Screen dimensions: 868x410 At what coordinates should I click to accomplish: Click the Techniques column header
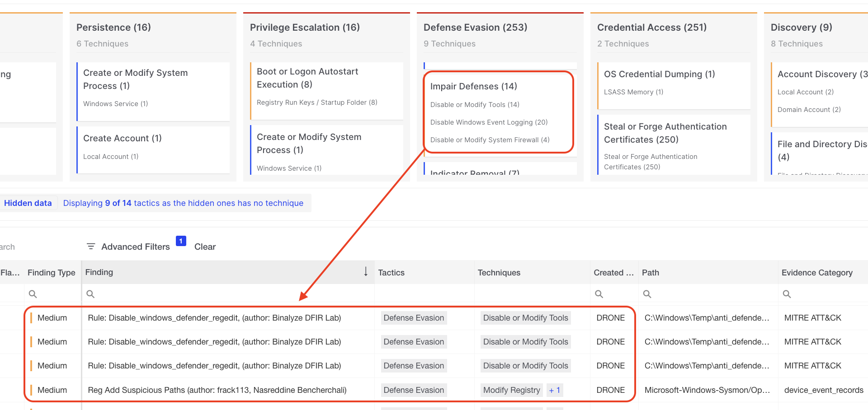point(499,273)
